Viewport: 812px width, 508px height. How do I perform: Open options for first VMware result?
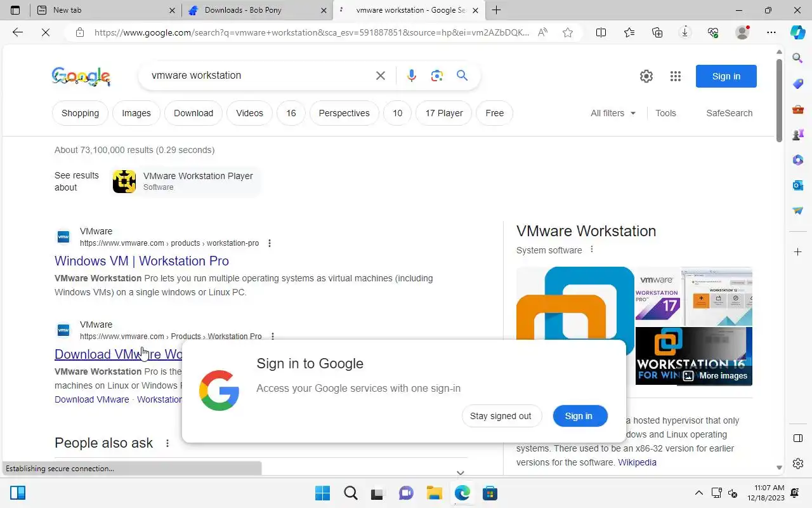pyautogui.click(x=270, y=243)
